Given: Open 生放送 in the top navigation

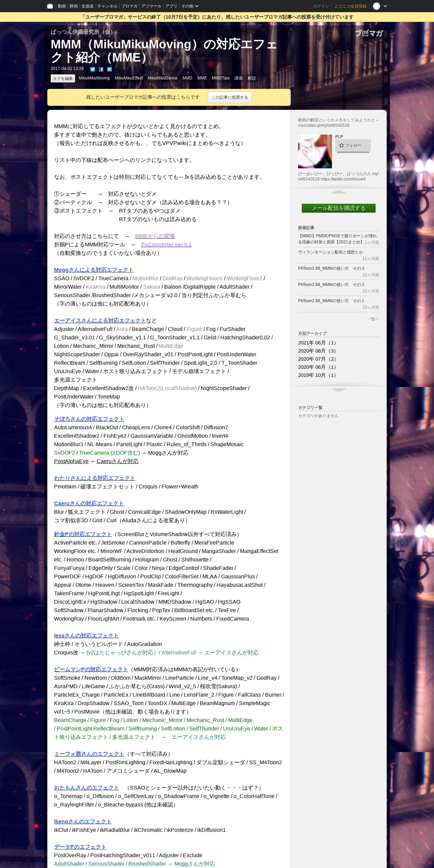Looking at the screenshot, I should coord(87,6).
